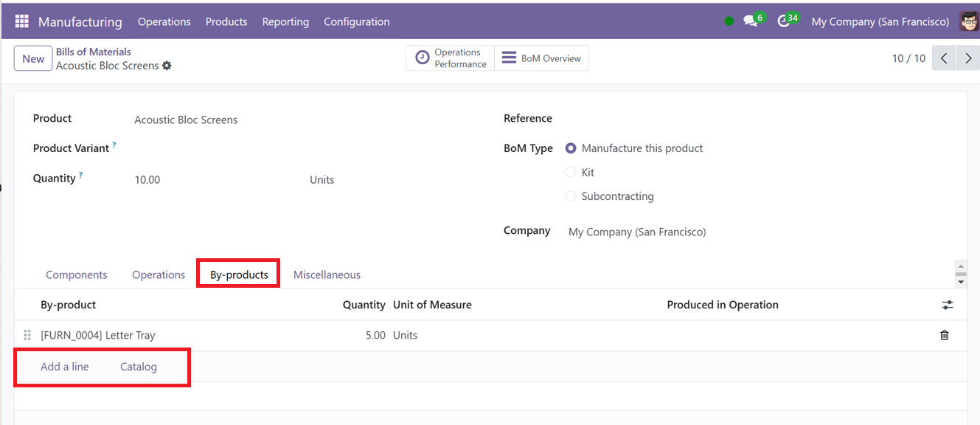980x425 pixels.
Task: Open the Products menu
Action: (226, 21)
